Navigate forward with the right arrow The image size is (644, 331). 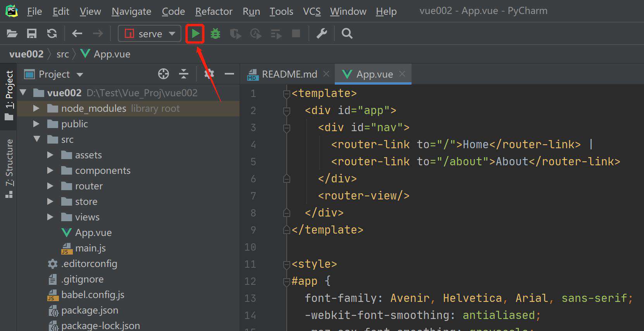click(98, 34)
